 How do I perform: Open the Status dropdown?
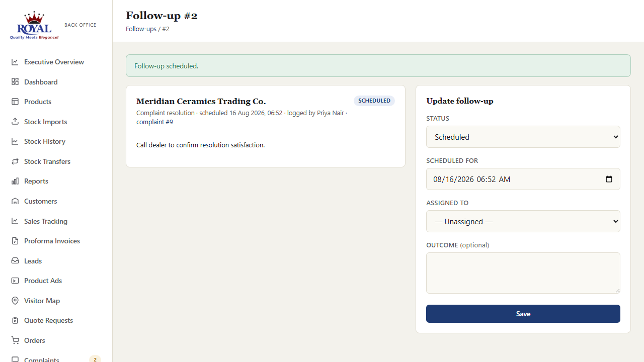pos(523,137)
